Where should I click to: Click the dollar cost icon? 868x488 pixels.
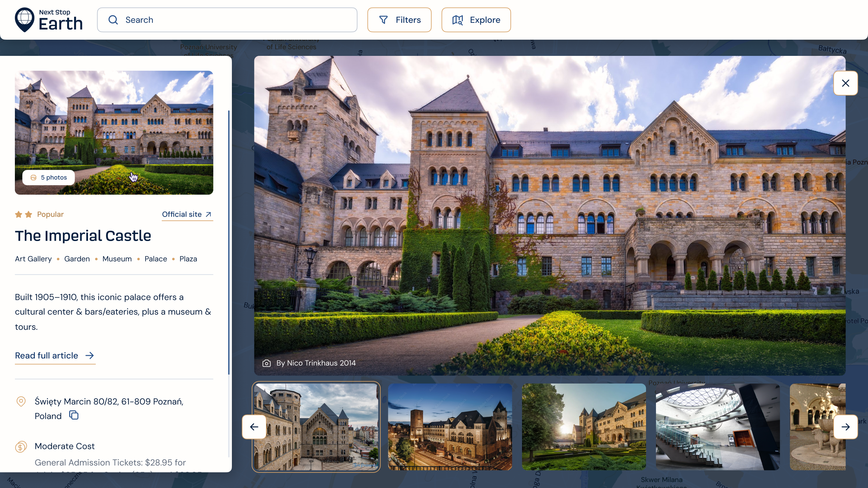click(21, 447)
